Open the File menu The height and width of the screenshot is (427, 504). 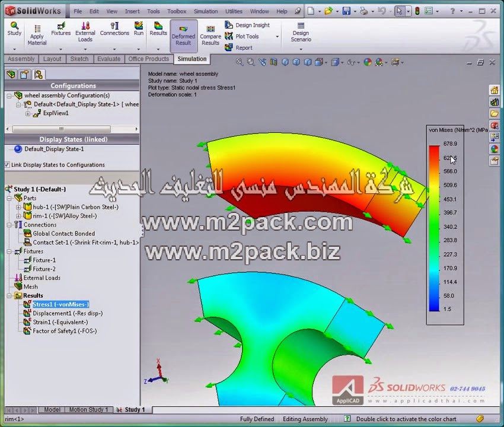click(x=78, y=11)
